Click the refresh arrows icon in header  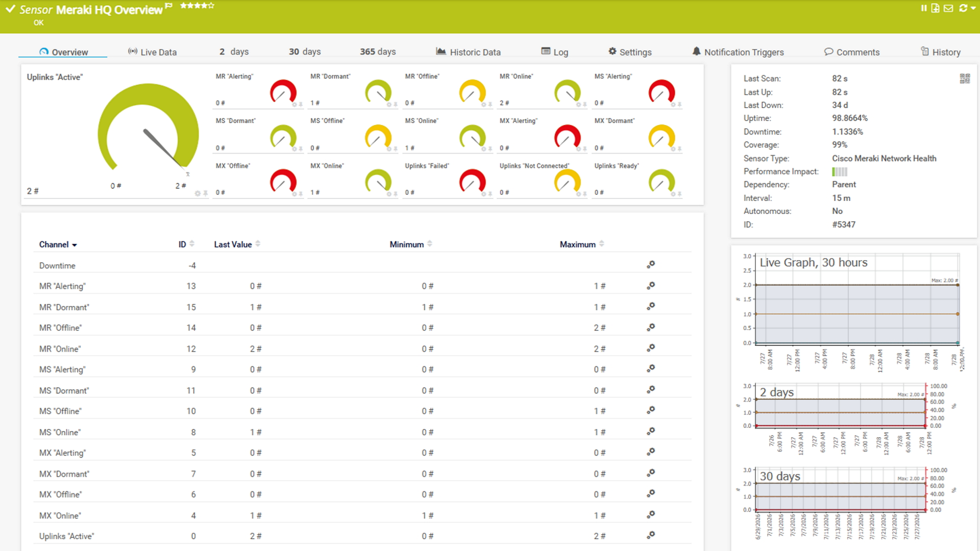(963, 8)
